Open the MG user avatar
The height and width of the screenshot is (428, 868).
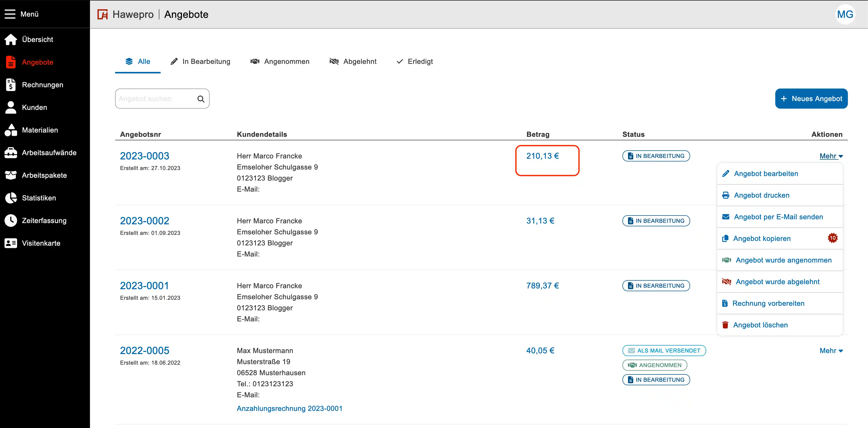(845, 14)
